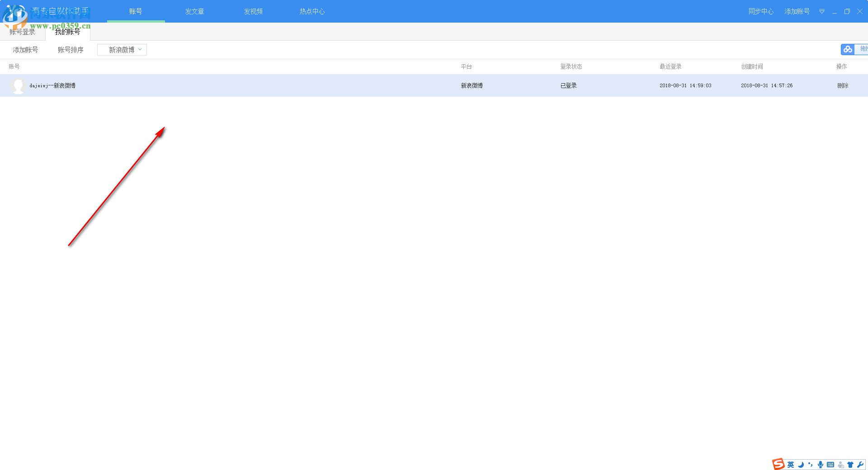The image size is (868, 470).
Task: Open the 热点中心 tab
Action: [312, 11]
